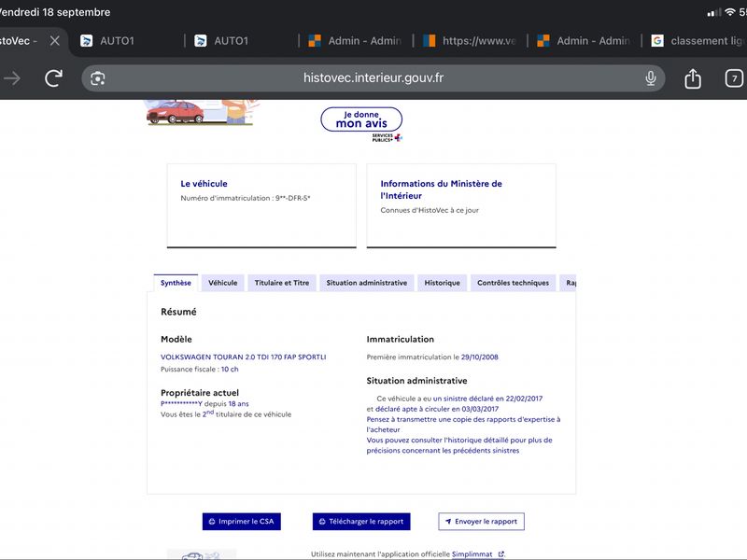Click the Je donne mon avis badge

tap(361, 119)
